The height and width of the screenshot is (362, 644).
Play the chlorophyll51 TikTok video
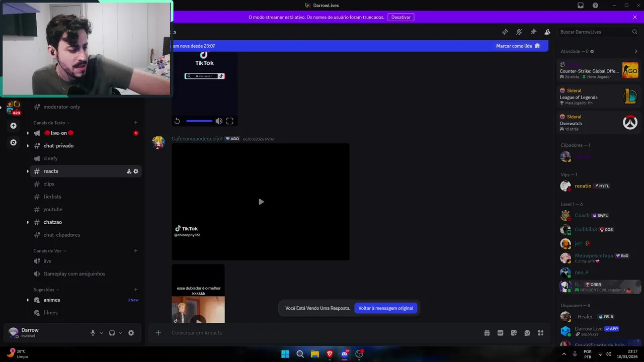tap(261, 202)
